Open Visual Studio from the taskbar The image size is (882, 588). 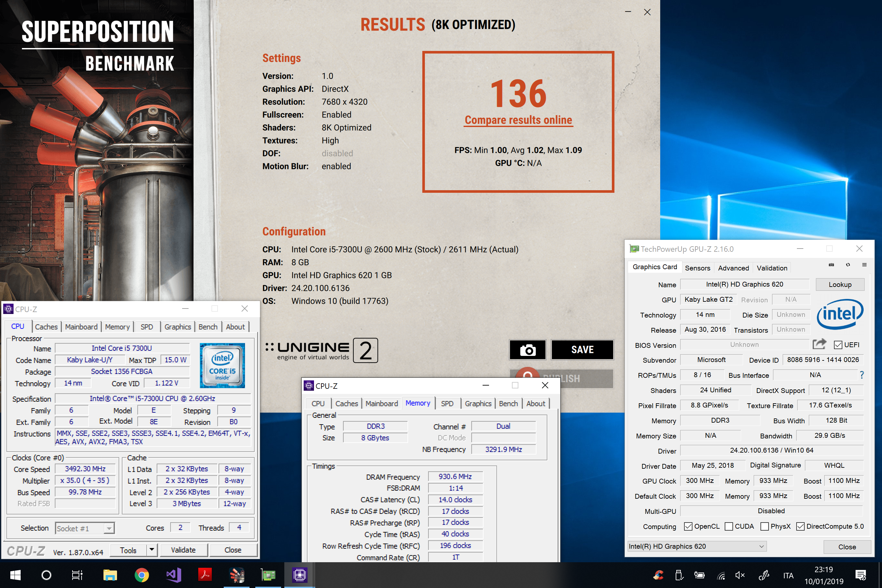[174, 575]
